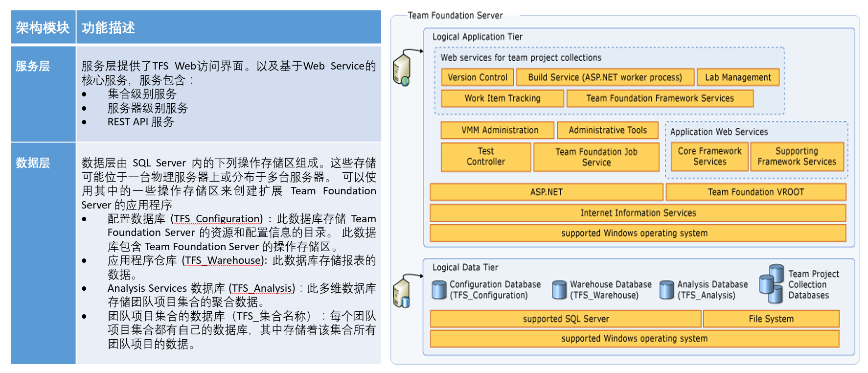868x373 pixels.
Task: Select the Configuration Database cylinder icon
Action: (439, 290)
